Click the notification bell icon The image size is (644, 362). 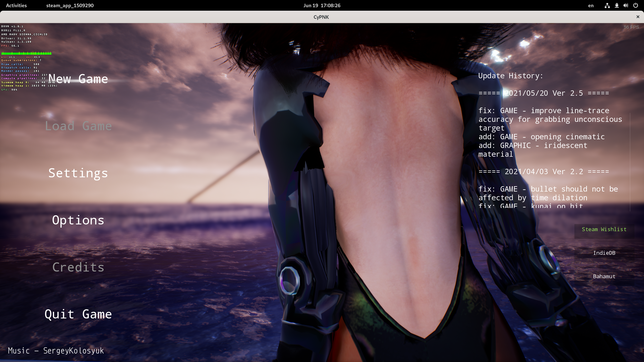(x=617, y=6)
